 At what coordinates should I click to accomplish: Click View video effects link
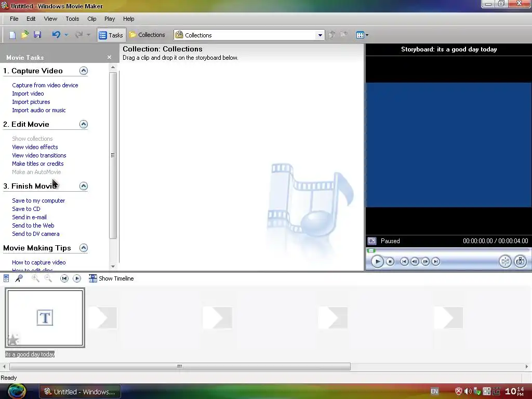point(35,147)
